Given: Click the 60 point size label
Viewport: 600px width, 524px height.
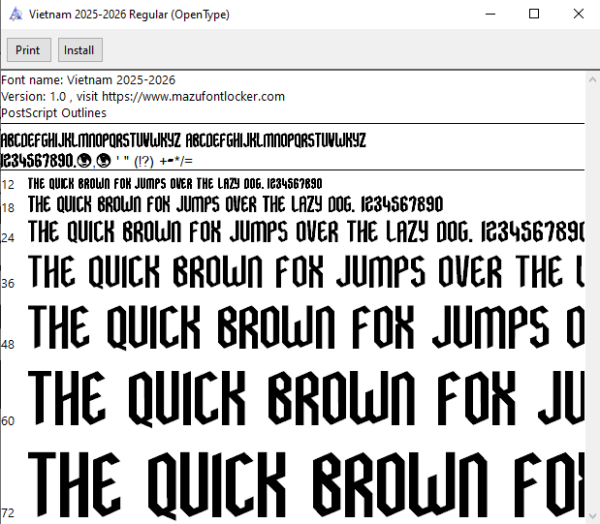Looking at the screenshot, I should (8, 421).
